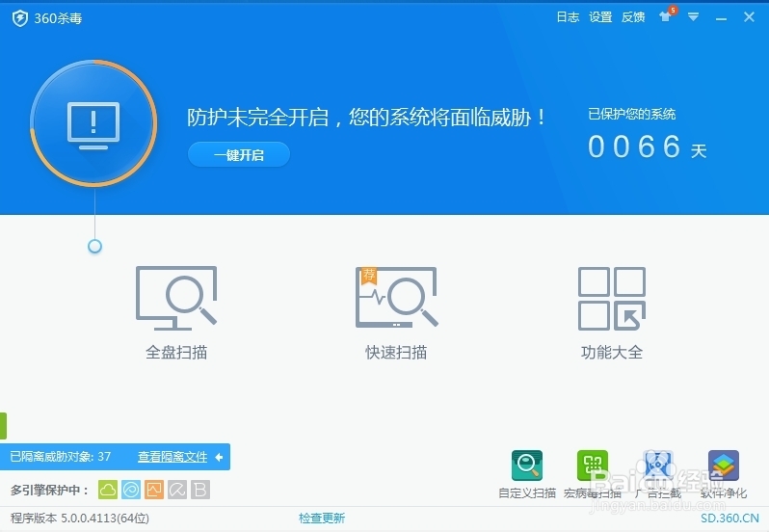Toggle the gray Avira engine icon
Viewport: 769px width, 532px height.
tap(177, 490)
